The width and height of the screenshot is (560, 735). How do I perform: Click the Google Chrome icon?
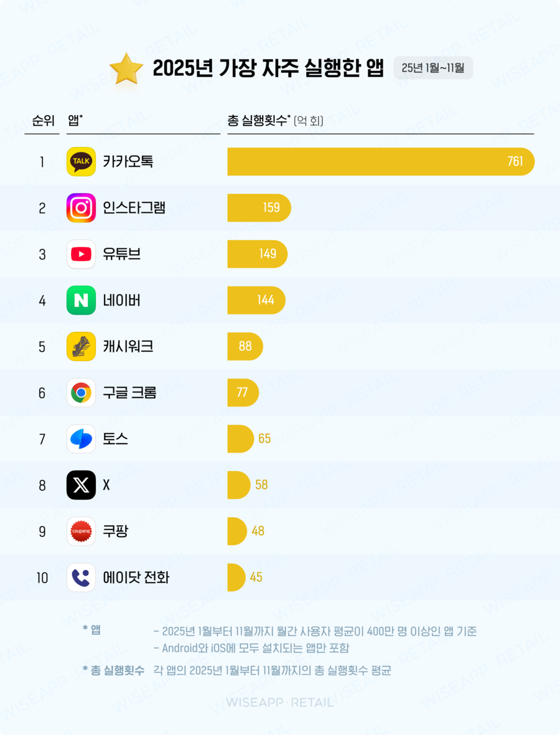coord(81,393)
